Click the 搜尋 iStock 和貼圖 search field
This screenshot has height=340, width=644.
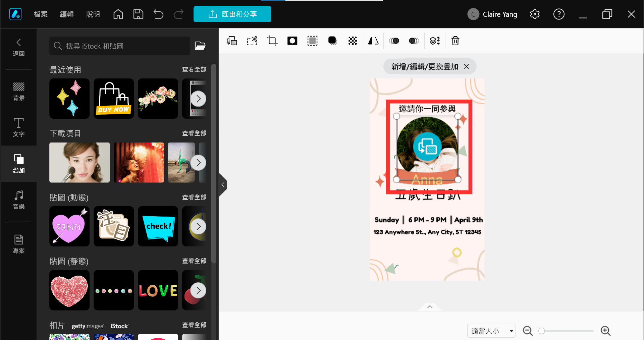tap(120, 46)
